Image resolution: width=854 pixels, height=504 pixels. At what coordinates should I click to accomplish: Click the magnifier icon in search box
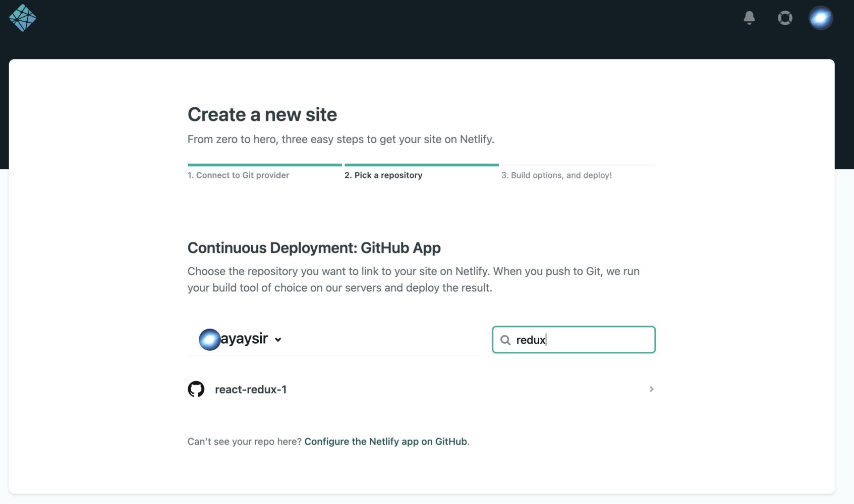point(505,340)
